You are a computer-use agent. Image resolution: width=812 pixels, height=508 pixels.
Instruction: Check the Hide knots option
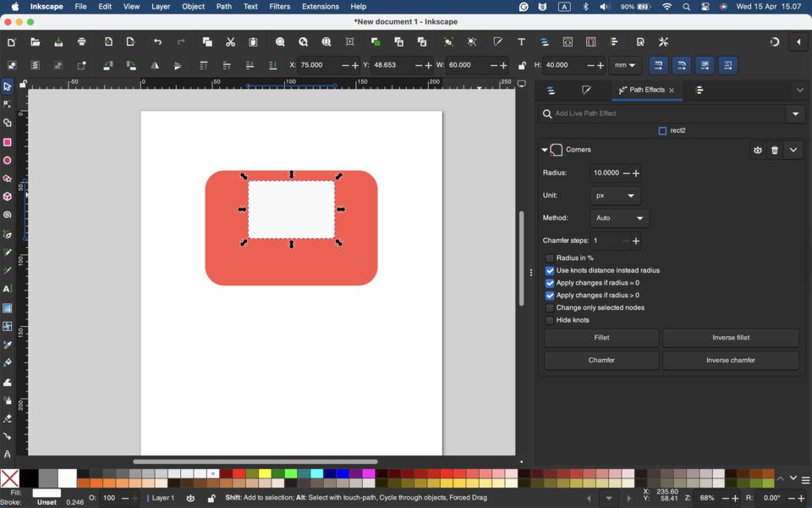pyautogui.click(x=550, y=321)
